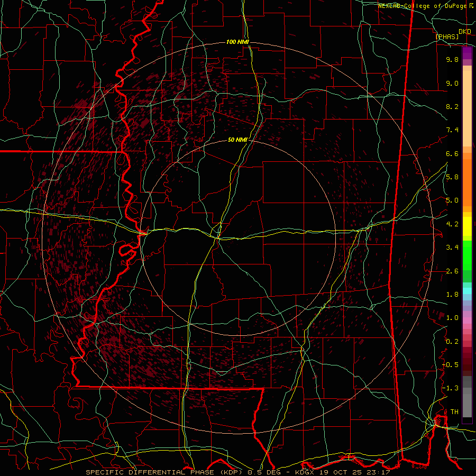The image size is (476, 476).
Task: Click the 8.2 value on the scale
Action: 452,106
